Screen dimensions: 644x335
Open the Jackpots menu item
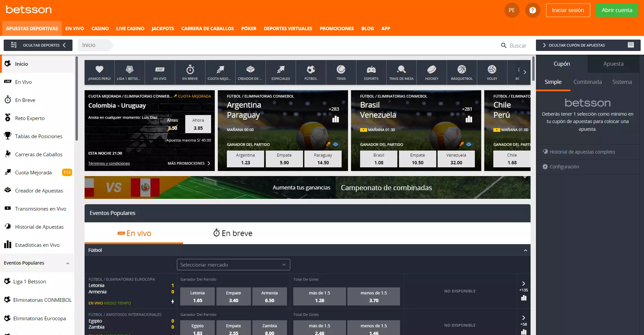point(163,29)
